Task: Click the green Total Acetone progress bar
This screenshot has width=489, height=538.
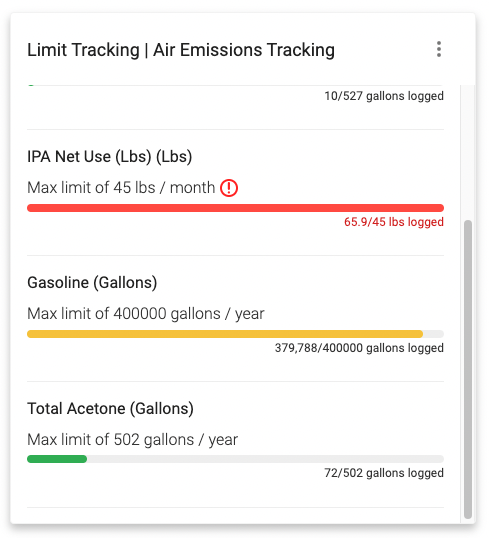Action: point(57,459)
